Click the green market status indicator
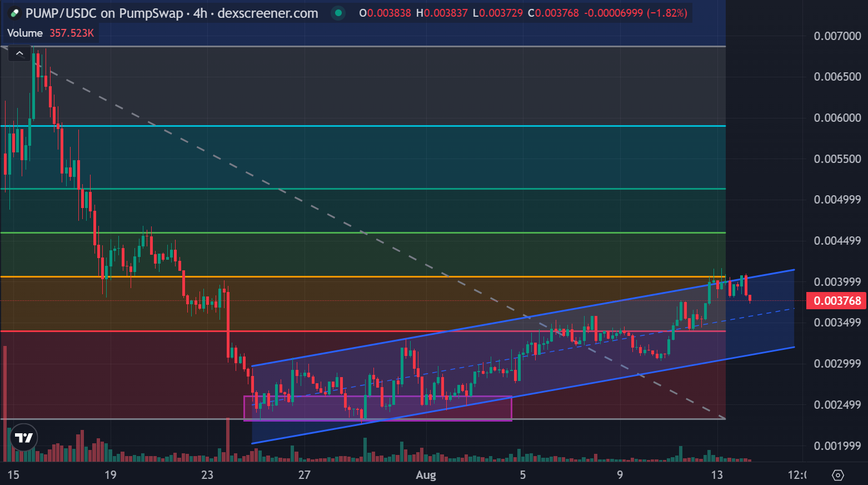Viewport: 868px width, 485px height. click(338, 13)
